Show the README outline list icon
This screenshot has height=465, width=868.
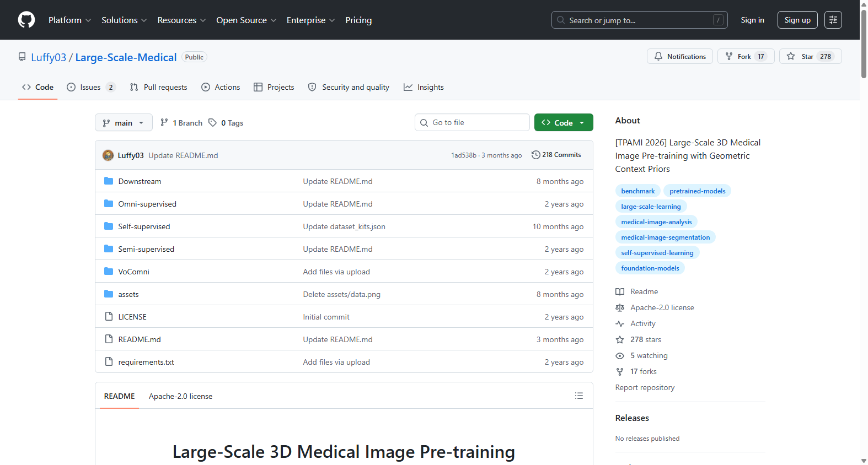[x=578, y=396]
